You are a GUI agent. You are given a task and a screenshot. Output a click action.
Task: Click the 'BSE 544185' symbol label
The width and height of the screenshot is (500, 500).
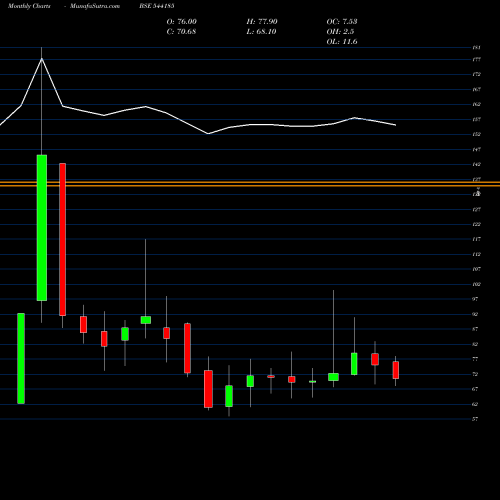157,6
